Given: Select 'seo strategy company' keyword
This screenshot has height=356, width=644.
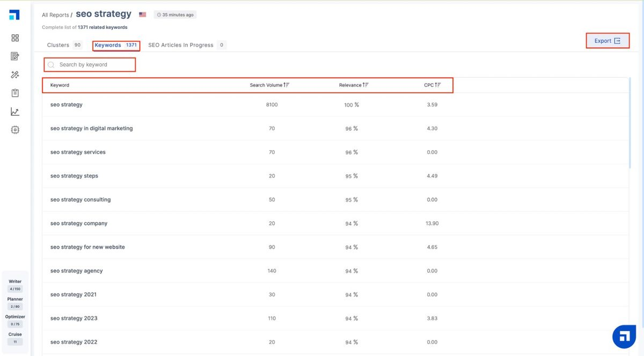Looking at the screenshot, I should pyautogui.click(x=79, y=224).
